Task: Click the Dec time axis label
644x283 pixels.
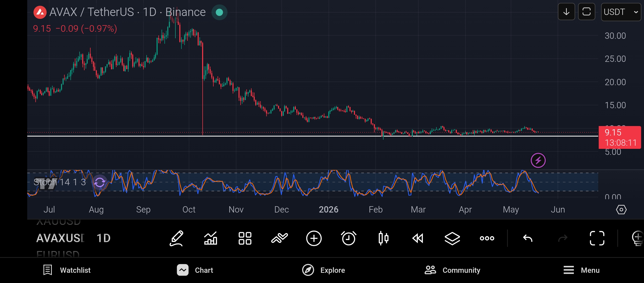Action: [x=282, y=210]
